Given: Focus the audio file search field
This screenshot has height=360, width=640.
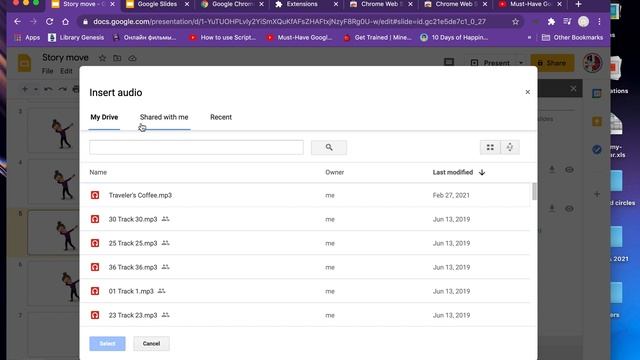Looking at the screenshot, I should [x=196, y=147].
